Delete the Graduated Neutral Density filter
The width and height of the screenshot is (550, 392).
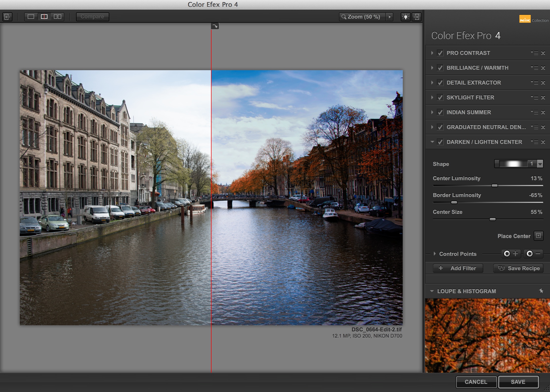click(543, 127)
